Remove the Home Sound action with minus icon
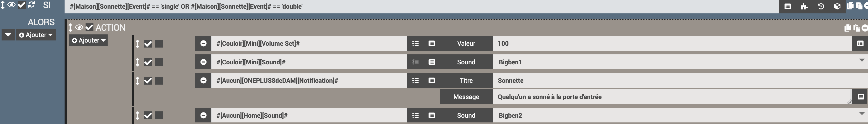 point(203,115)
